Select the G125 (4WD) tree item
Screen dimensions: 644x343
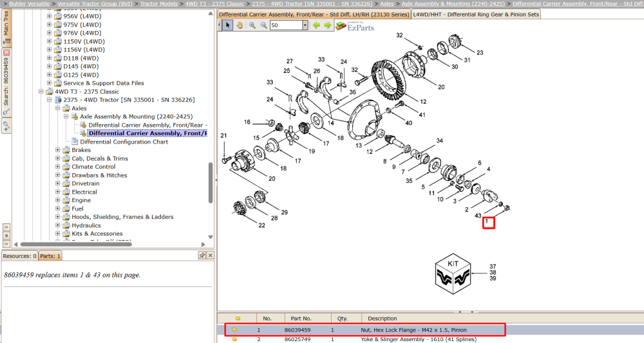81,75
